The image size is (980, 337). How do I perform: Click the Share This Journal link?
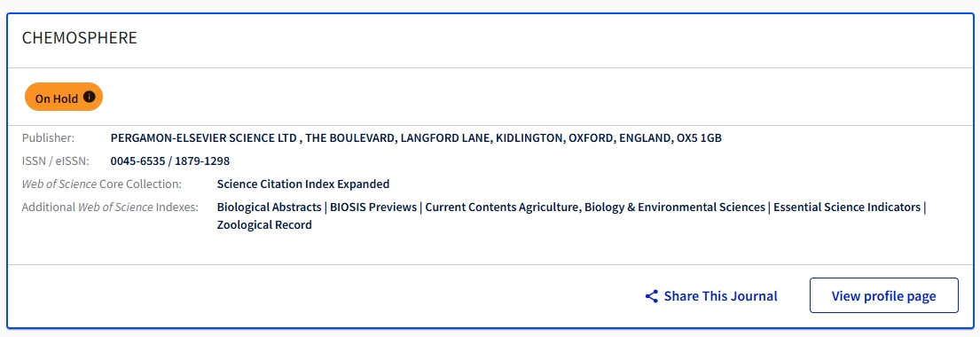(711, 295)
